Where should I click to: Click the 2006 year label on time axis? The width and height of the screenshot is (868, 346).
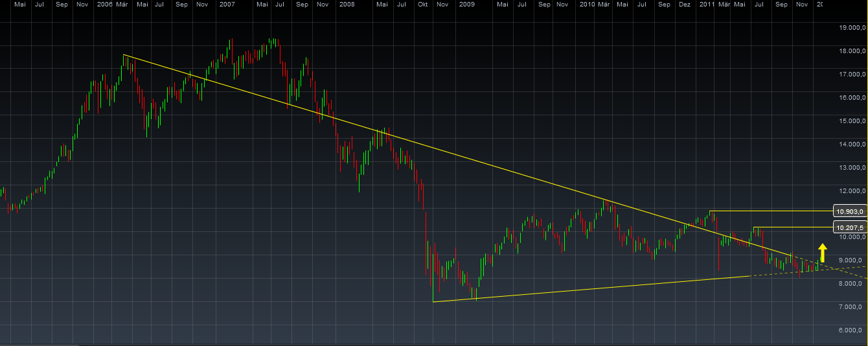tap(104, 5)
